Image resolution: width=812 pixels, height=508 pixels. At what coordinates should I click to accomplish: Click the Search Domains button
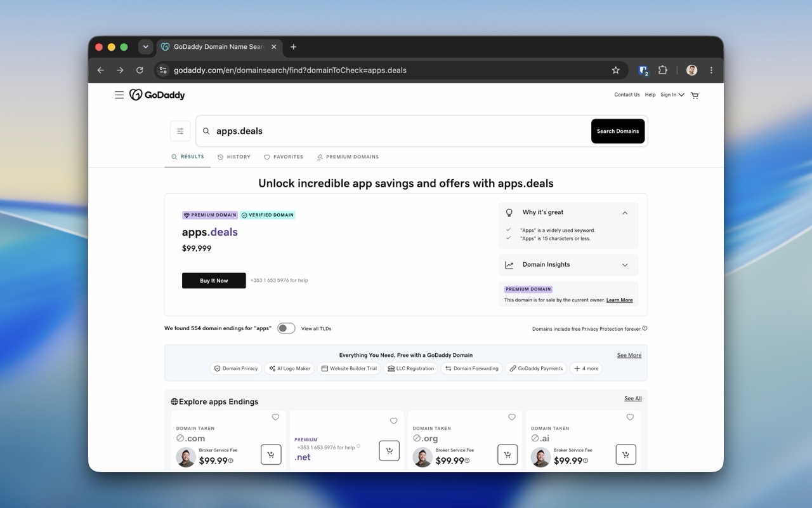pyautogui.click(x=618, y=131)
